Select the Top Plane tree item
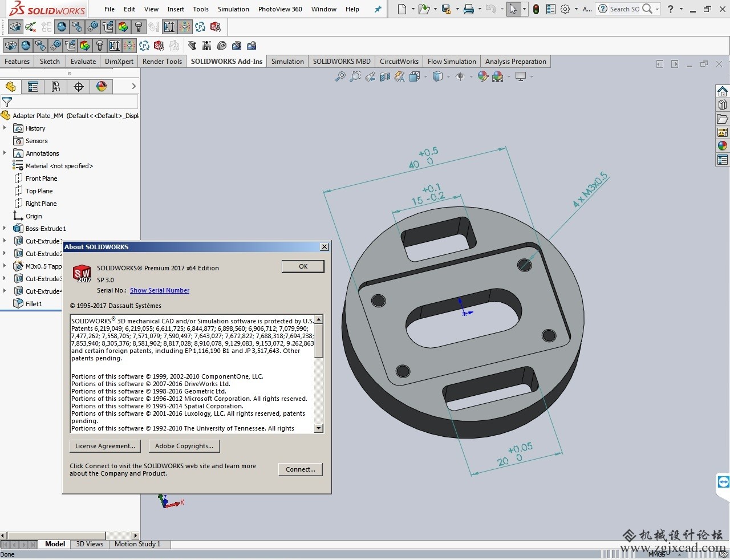 39,191
